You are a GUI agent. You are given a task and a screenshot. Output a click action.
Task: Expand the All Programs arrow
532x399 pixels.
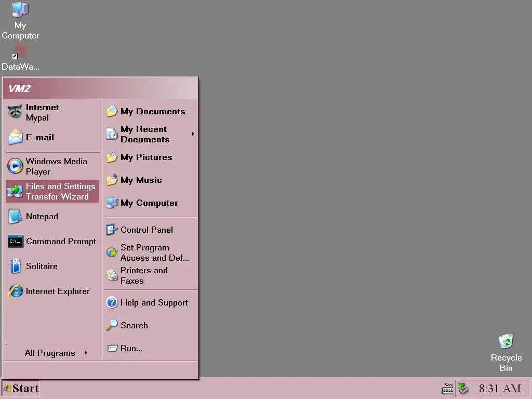click(86, 353)
